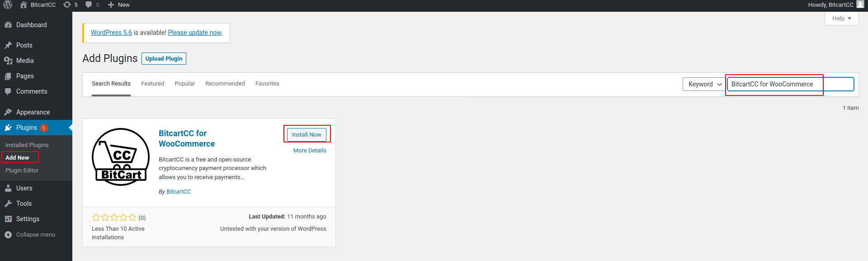Open the BitcartCC for WooCommerce title link
Image resolution: width=868 pixels, height=261 pixels.
tap(187, 138)
